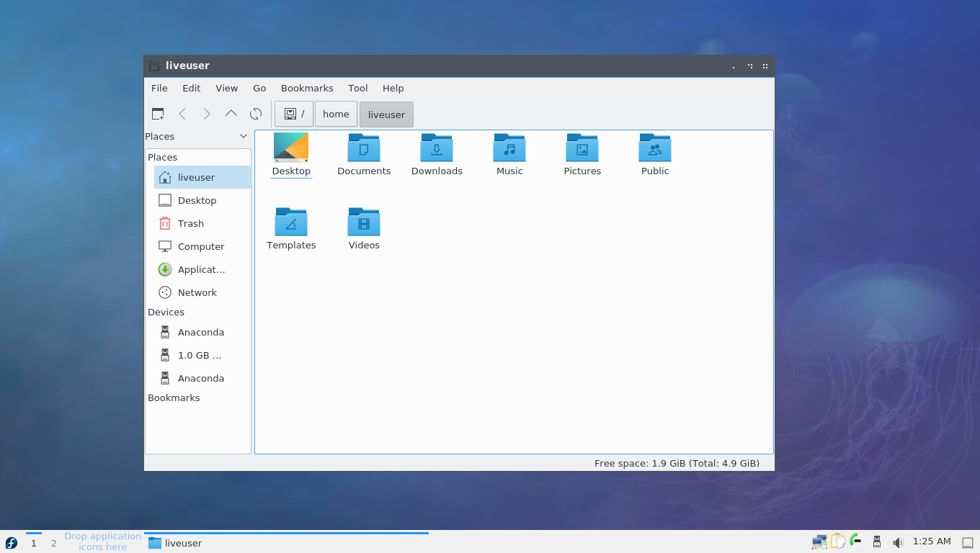Viewport: 980px width, 553px height.
Task: Navigate back using the toolbar arrow
Action: click(182, 113)
